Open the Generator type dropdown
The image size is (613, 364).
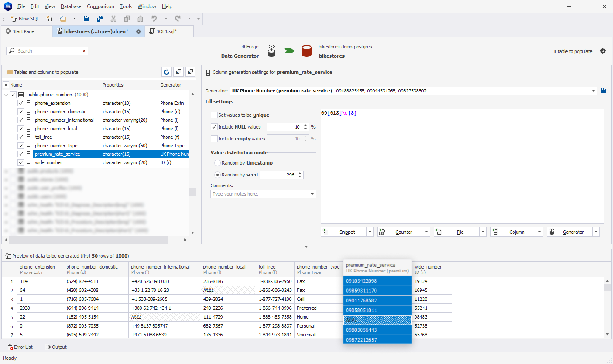click(x=593, y=91)
